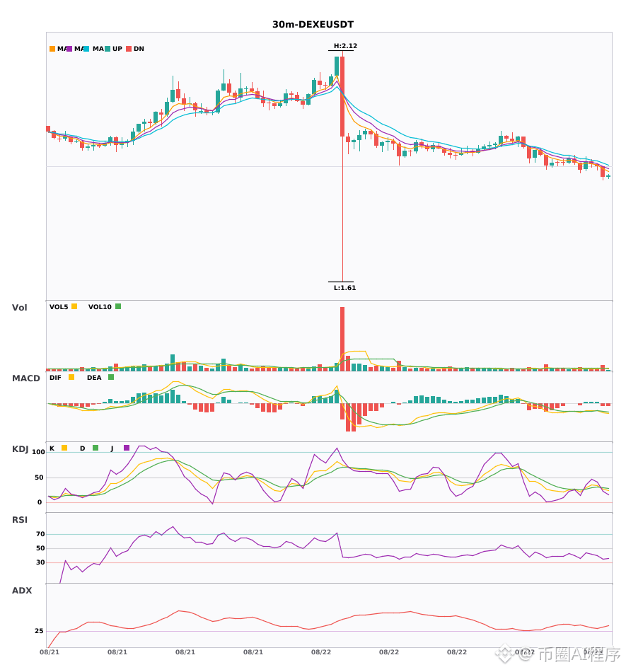Toggle the green DEA legend swatch

click(111, 377)
